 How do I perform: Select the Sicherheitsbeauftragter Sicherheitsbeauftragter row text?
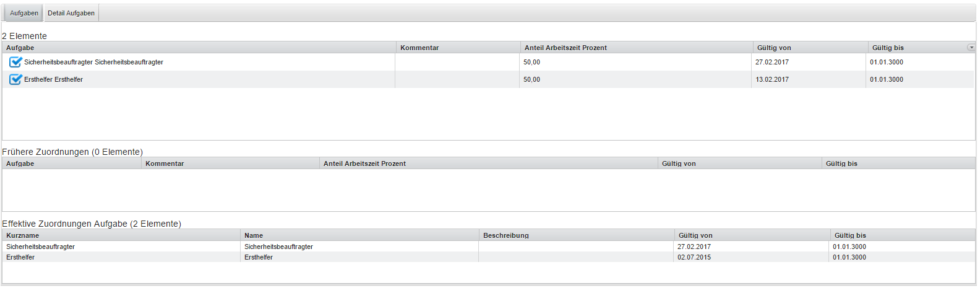[93, 62]
